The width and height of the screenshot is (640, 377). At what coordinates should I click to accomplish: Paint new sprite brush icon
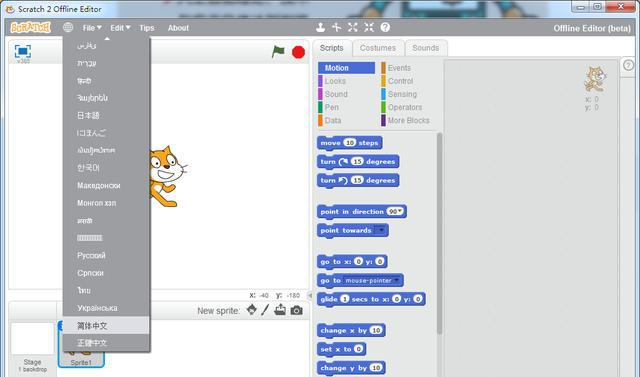(x=265, y=310)
